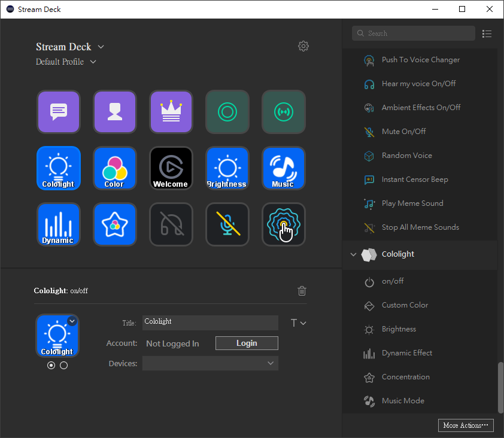
Task: Select the Cololight lightbulb key in grid
Action: (x=59, y=168)
